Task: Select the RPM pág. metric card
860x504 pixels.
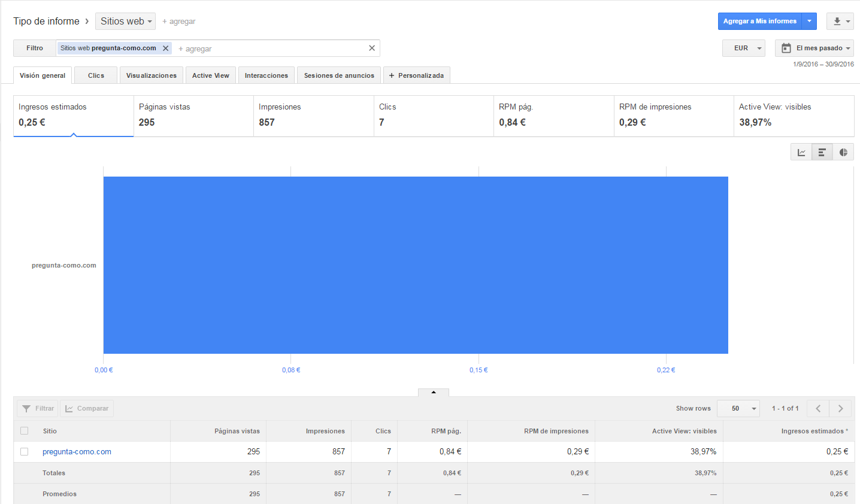Action: (x=554, y=116)
